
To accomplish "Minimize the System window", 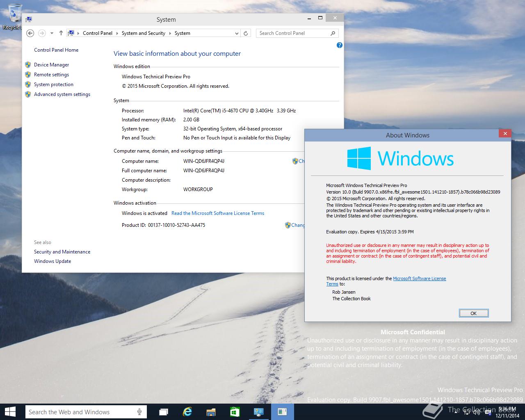I will coord(309,18).
